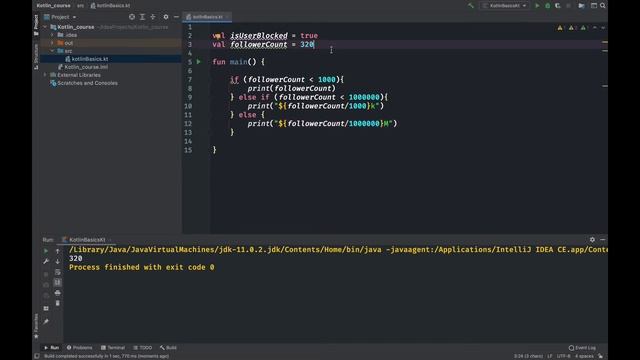Image resolution: width=640 pixels, height=360 pixels.
Task: Run with coverage from the top toolbar
Action: [x=558, y=6]
